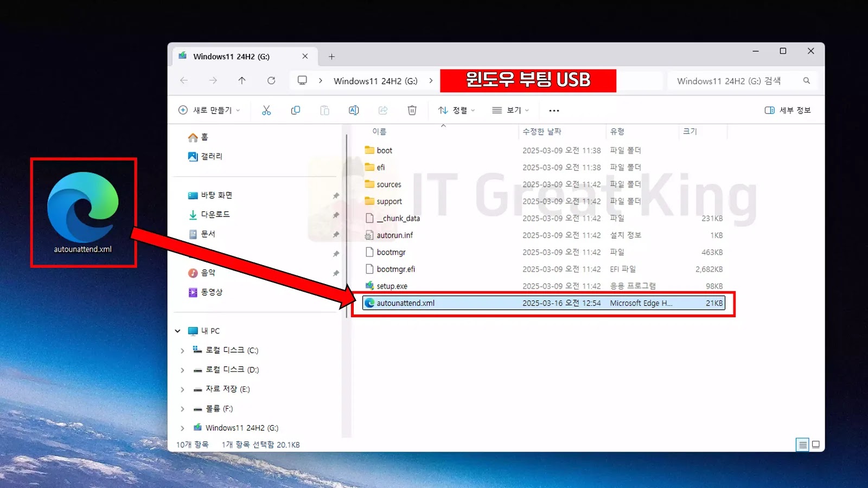868x488 pixels.
Task: Open the 새로 만들기 dropdown
Action: coord(209,110)
